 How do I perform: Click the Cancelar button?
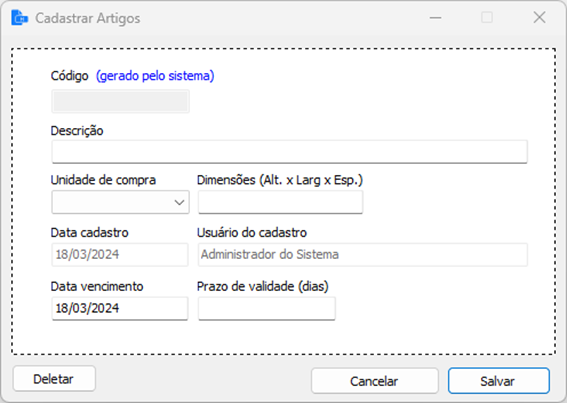[x=375, y=381]
